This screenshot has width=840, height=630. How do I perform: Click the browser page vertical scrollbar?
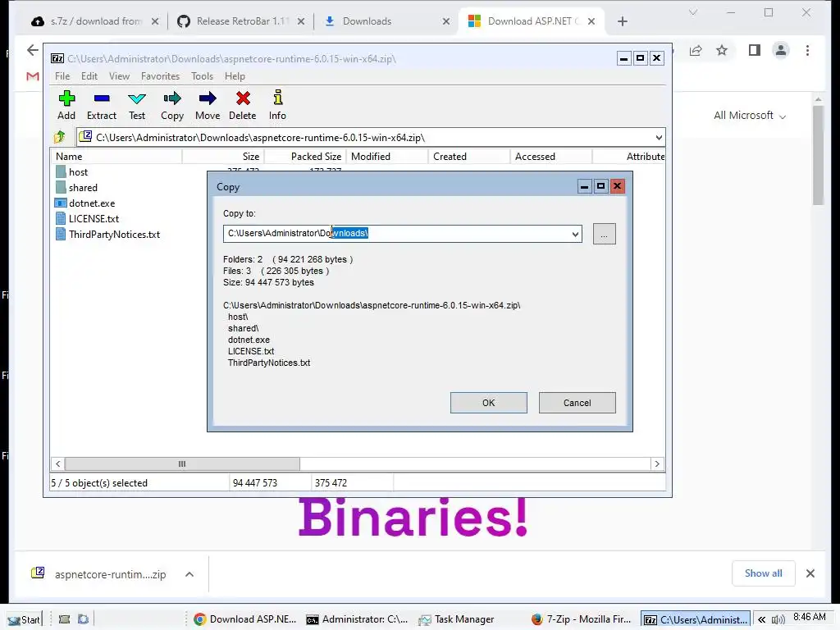click(x=818, y=155)
